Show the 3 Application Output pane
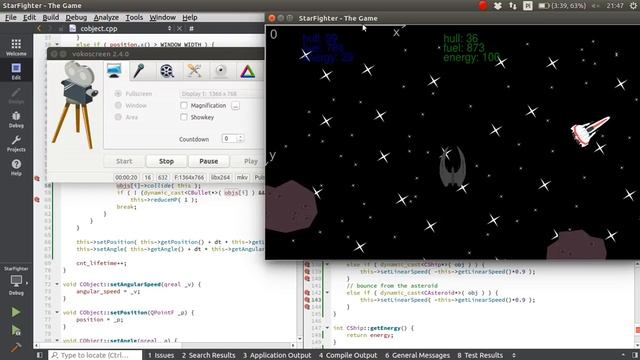The width and height of the screenshot is (640, 360). point(277,355)
